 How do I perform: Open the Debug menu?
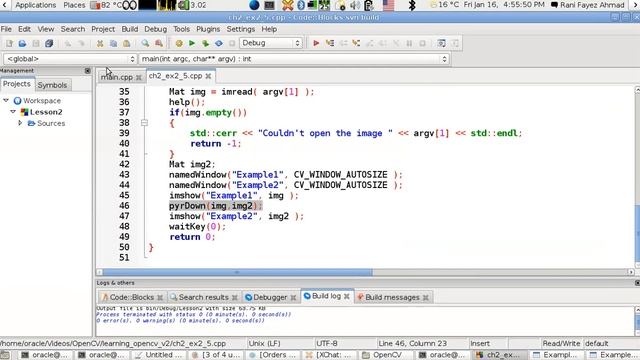coord(156,29)
